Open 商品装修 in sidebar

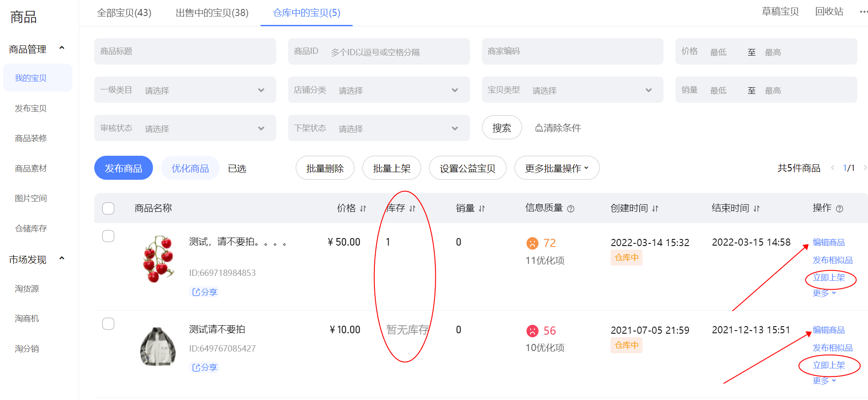pos(31,138)
